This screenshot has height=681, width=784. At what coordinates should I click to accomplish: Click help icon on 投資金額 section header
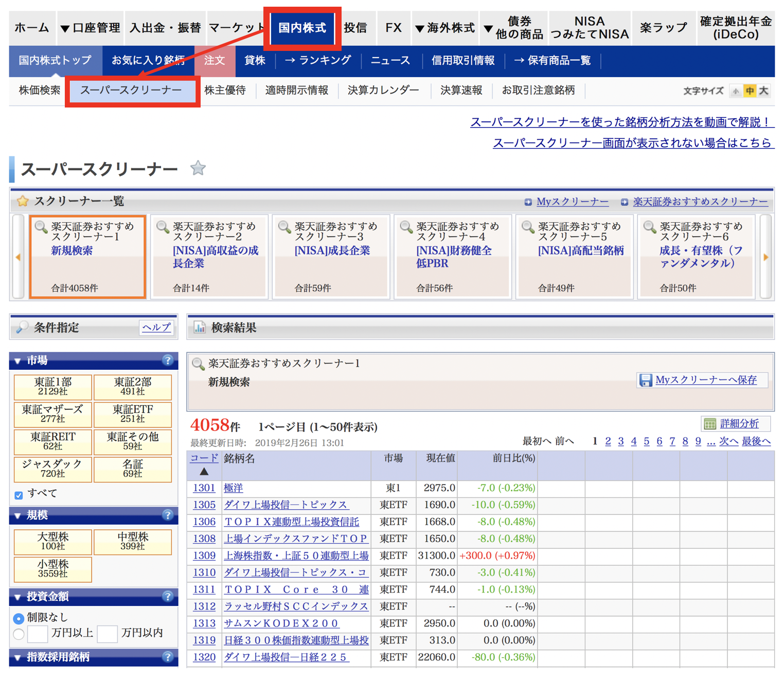(167, 596)
